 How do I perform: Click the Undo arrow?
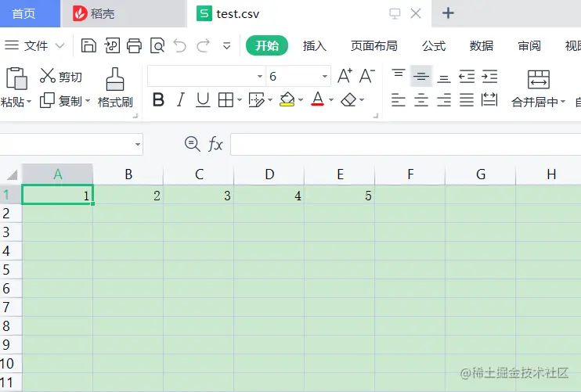click(x=180, y=46)
